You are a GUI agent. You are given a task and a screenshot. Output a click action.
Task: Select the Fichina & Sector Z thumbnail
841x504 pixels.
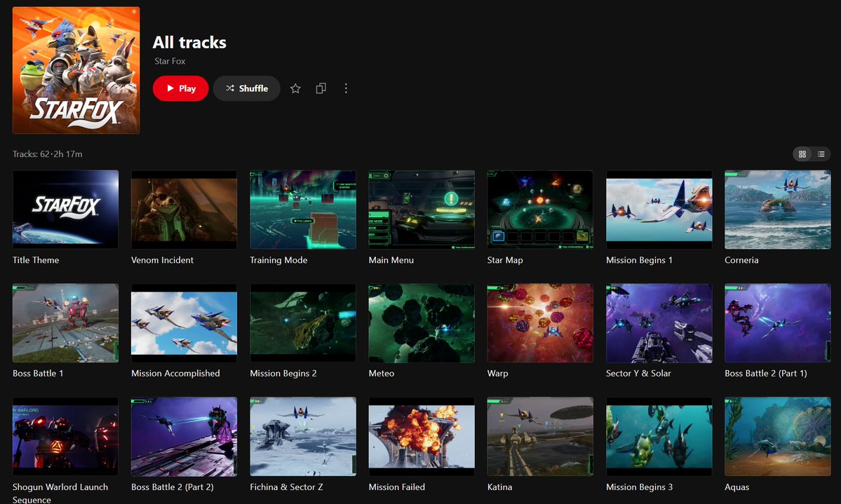(x=303, y=437)
